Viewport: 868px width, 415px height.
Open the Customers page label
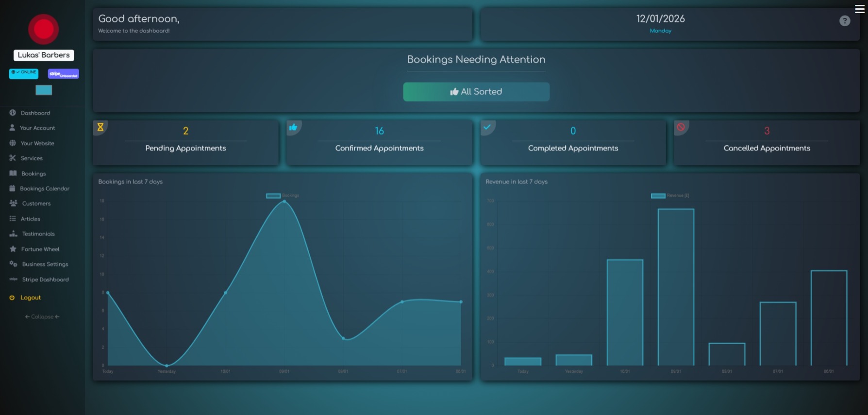coord(36,203)
